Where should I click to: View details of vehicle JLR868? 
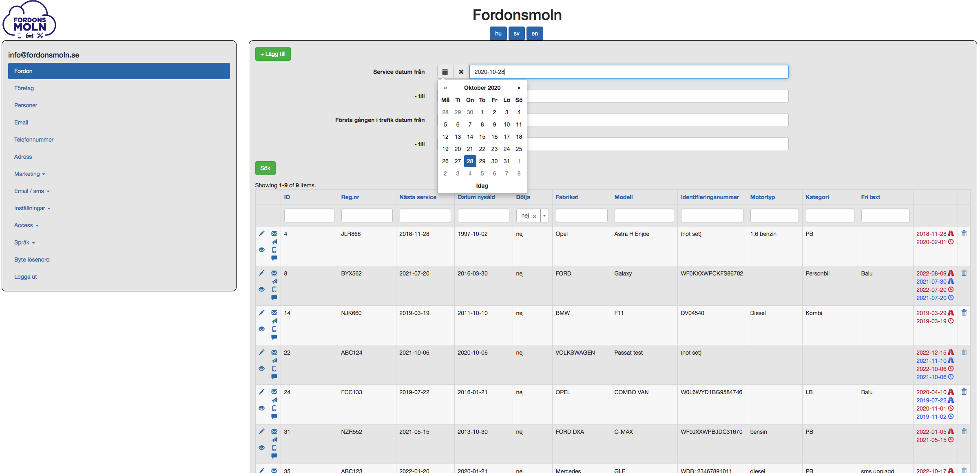pos(261,250)
